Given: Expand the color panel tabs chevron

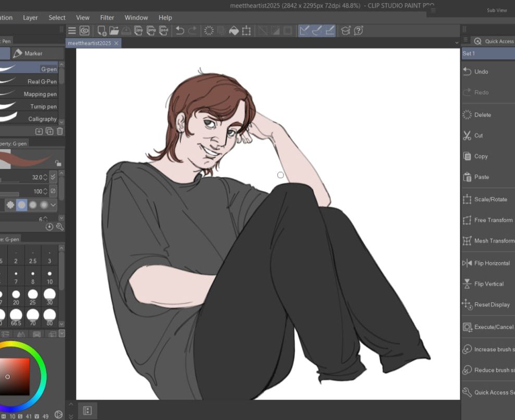Looking at the screenshot, I should coord(62,333).
